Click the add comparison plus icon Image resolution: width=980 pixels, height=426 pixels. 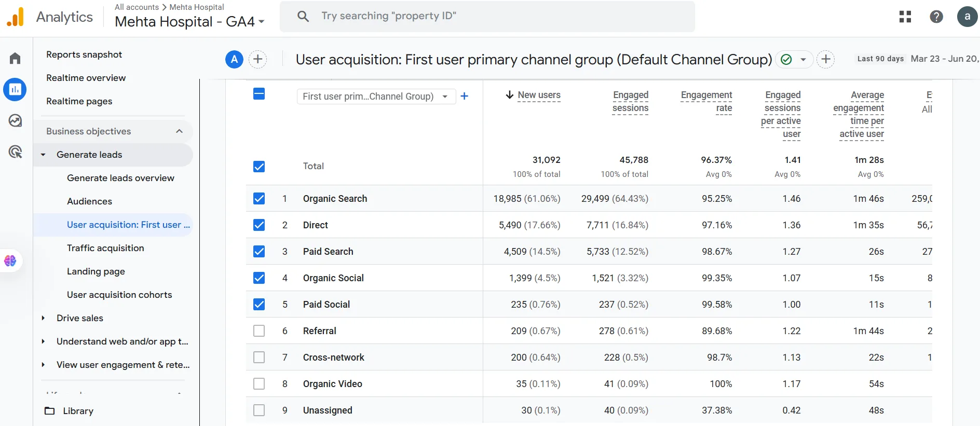pos(258,59)
